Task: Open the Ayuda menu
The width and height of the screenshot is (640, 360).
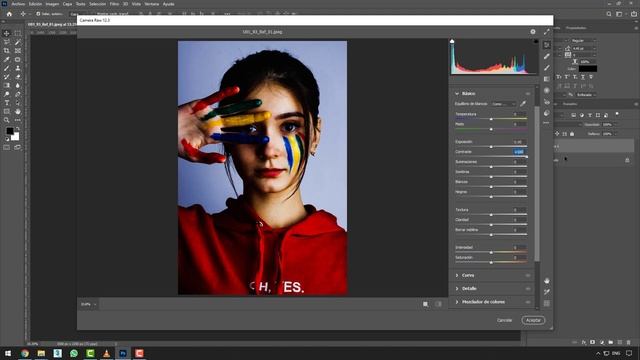Action: (169, 4)
